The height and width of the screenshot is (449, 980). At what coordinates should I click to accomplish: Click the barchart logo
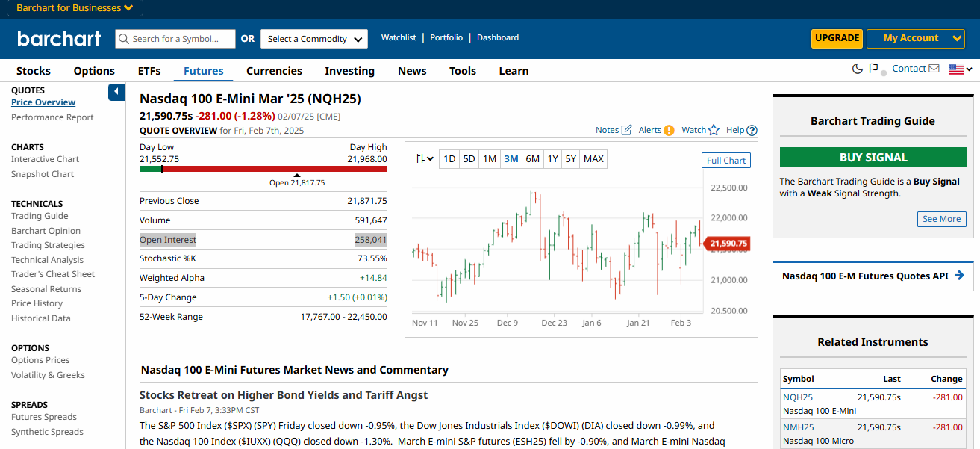point(59,39)
